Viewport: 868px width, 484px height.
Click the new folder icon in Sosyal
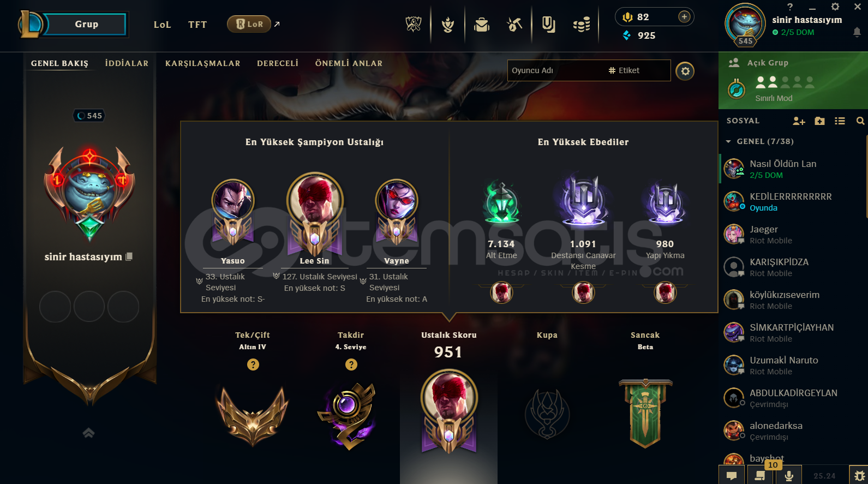tap(819, 121)
